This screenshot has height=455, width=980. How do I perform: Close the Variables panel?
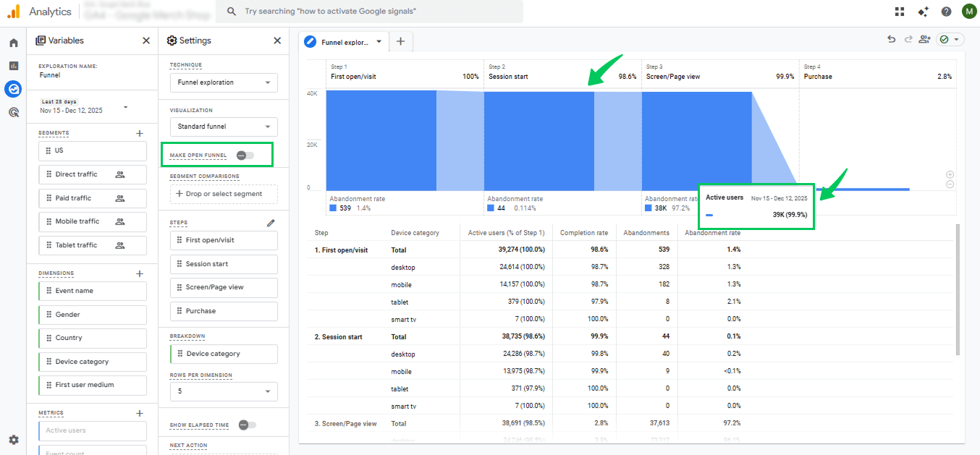click(146, 41)
